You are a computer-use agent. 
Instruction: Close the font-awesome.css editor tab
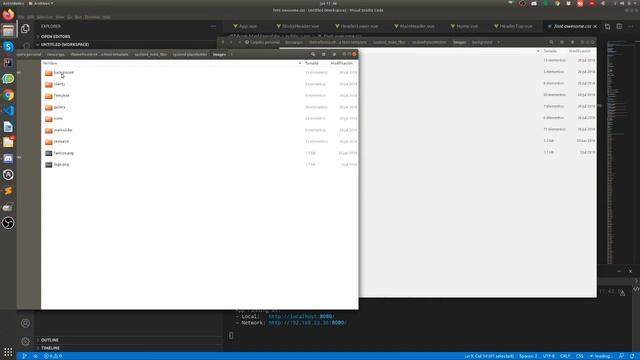click(x=595, y=26)
